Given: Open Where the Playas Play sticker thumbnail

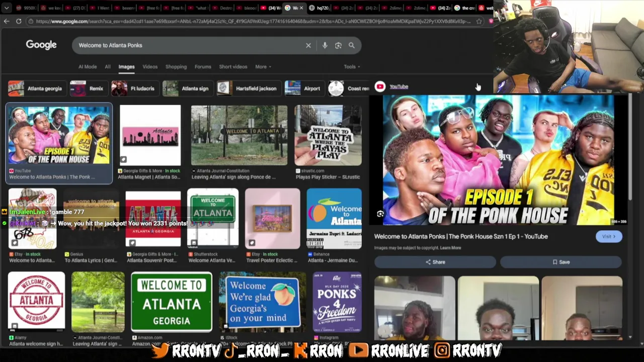Looking at the screenshot, I should (x=328, y=135).
